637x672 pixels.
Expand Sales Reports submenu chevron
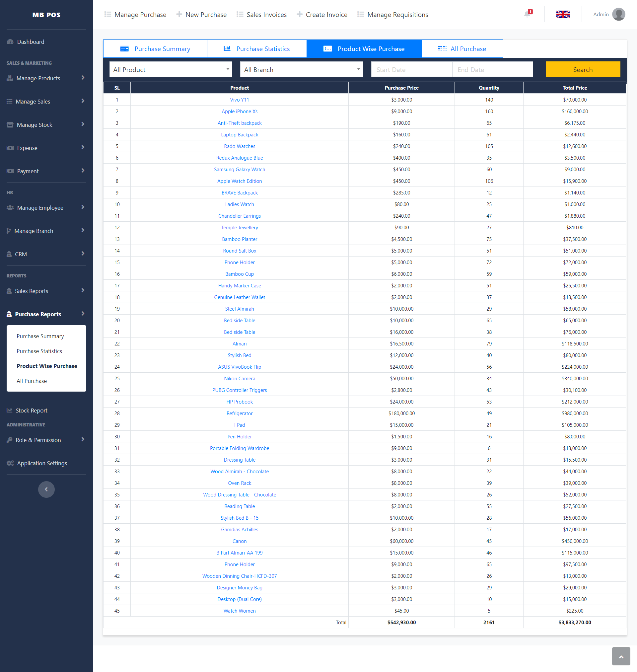(x=83, y=290)
